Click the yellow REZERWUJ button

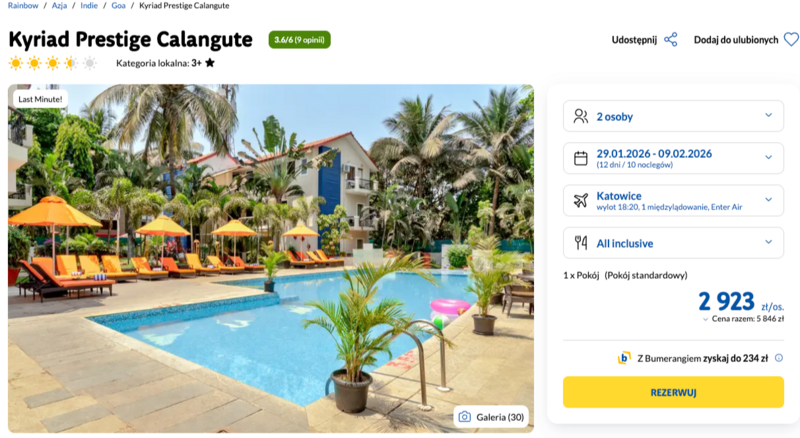[x=673, y=392]
